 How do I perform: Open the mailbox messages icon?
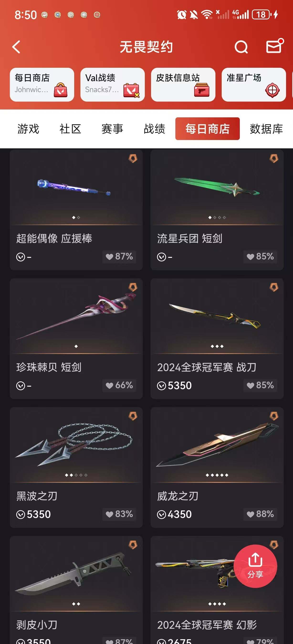(x=274, y=46)
